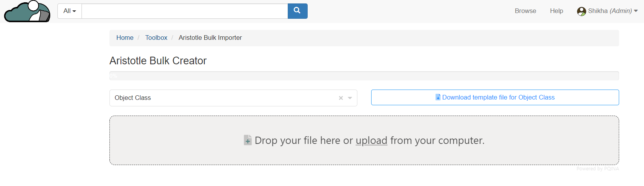Open the All search filter dropdown

click(x=70, y=11)
